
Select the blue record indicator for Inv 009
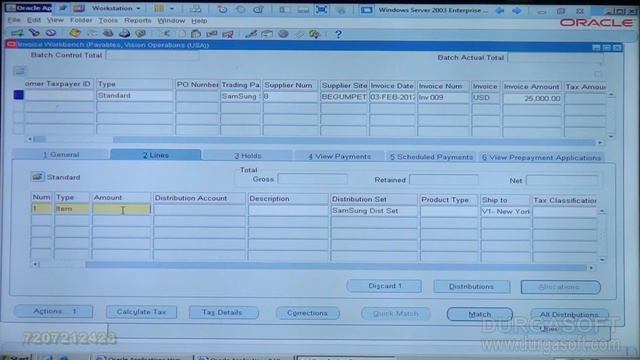pyautogui.click(x=18, y=95)
